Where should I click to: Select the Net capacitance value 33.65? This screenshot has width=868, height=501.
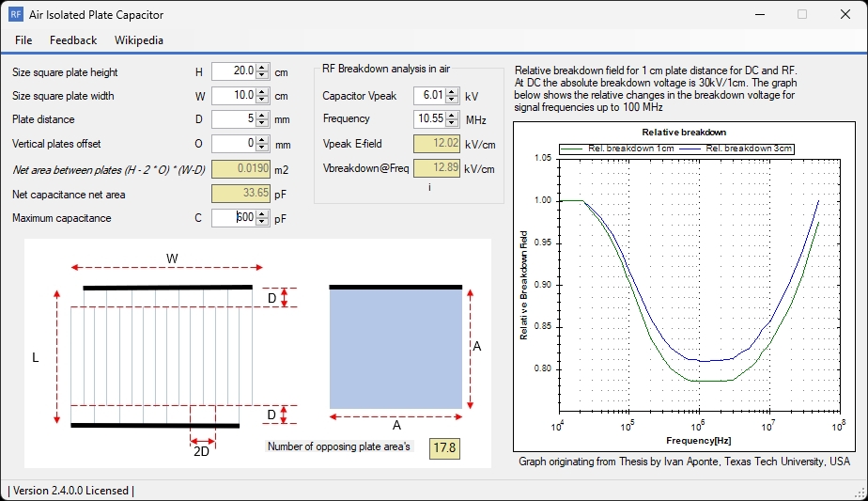point(240,194)
